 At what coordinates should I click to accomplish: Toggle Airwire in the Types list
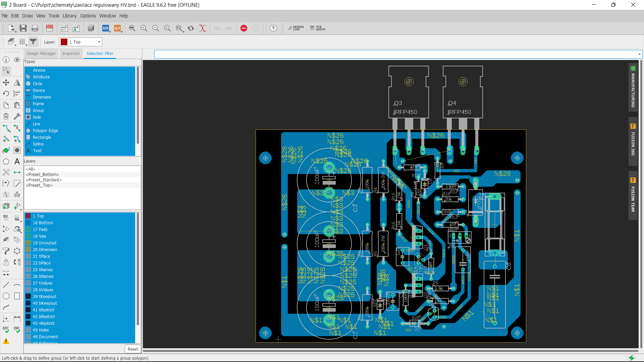coord(80,70)
